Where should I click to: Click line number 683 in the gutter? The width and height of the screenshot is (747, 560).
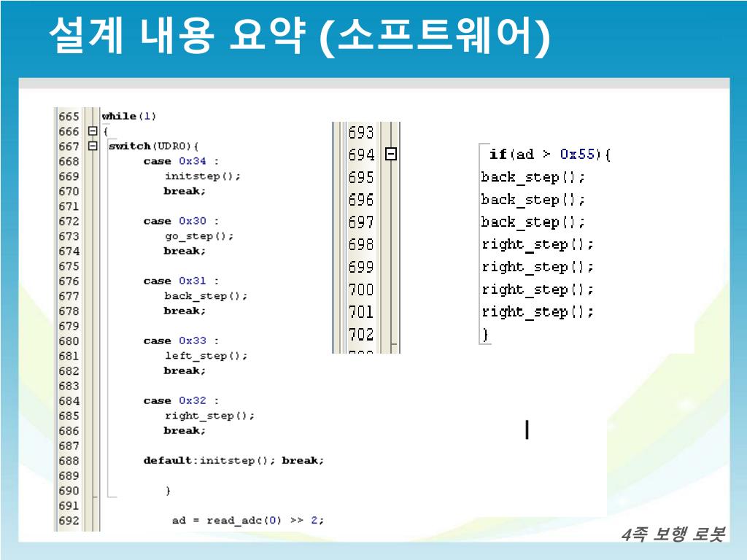click(x=69, y=386)
